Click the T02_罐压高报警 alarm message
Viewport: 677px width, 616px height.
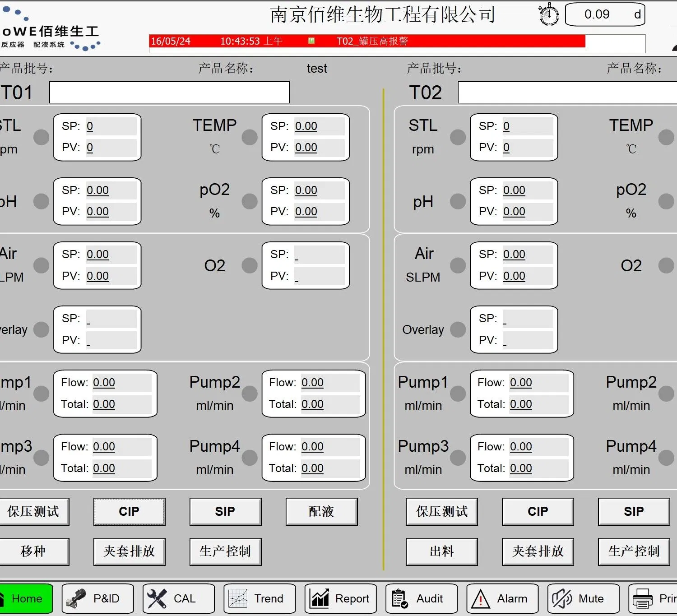pos(372,41)
